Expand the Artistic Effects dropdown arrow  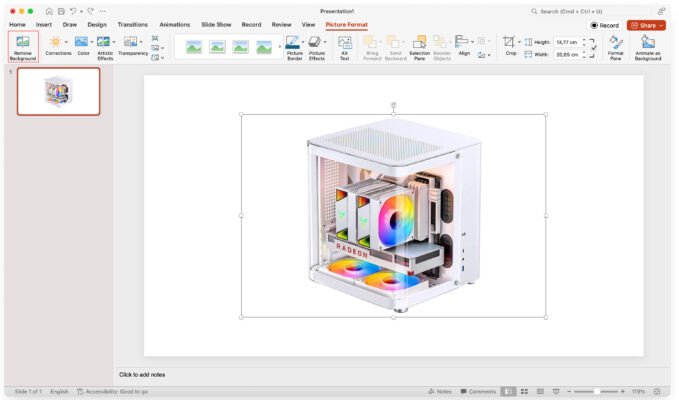114,42
